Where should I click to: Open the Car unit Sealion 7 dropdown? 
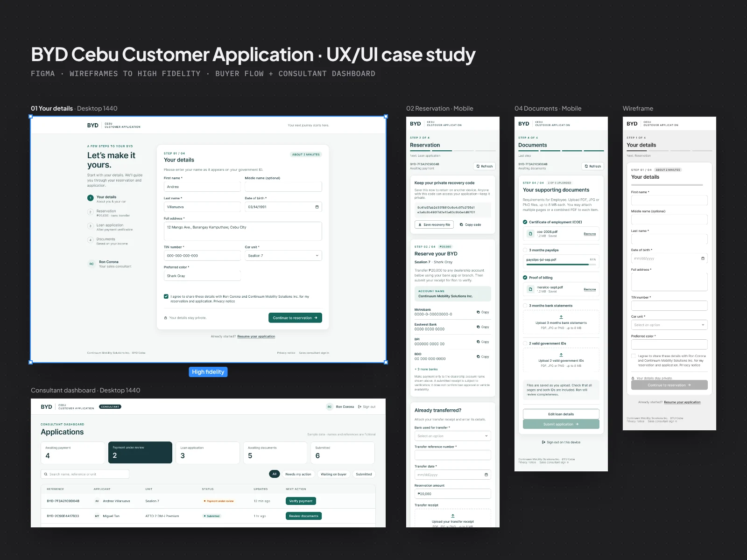(283, 256)
